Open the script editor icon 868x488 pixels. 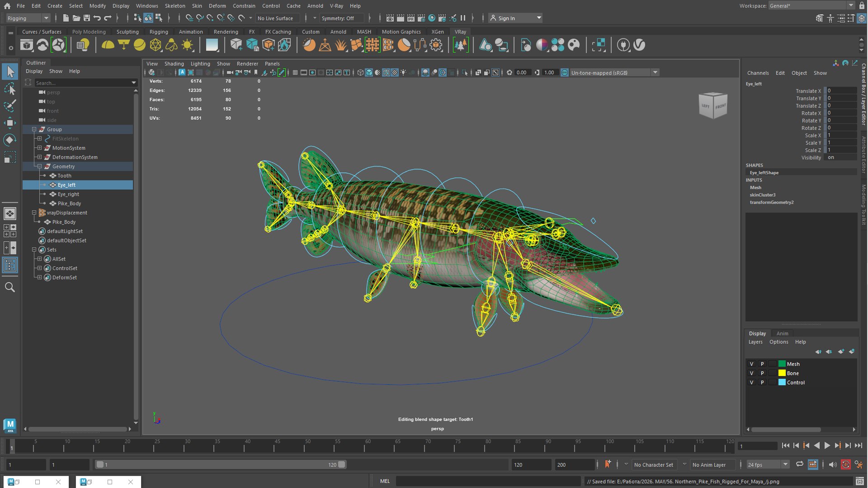(859, 481)
